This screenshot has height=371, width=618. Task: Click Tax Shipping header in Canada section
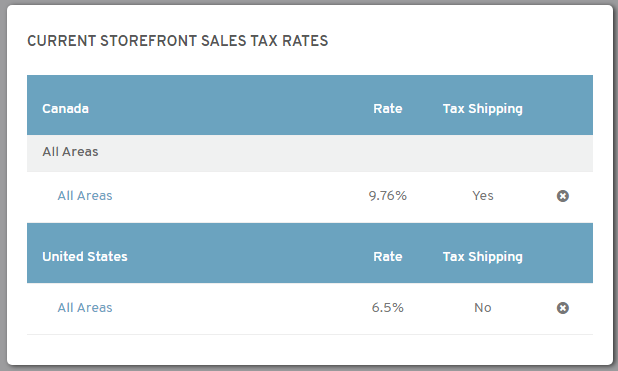483,109
